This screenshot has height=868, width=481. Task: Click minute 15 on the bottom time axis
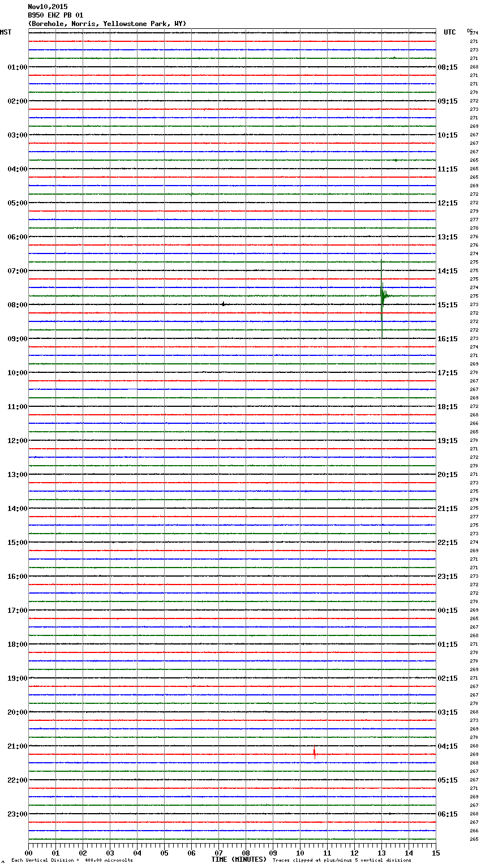click(x=436, y=853)
